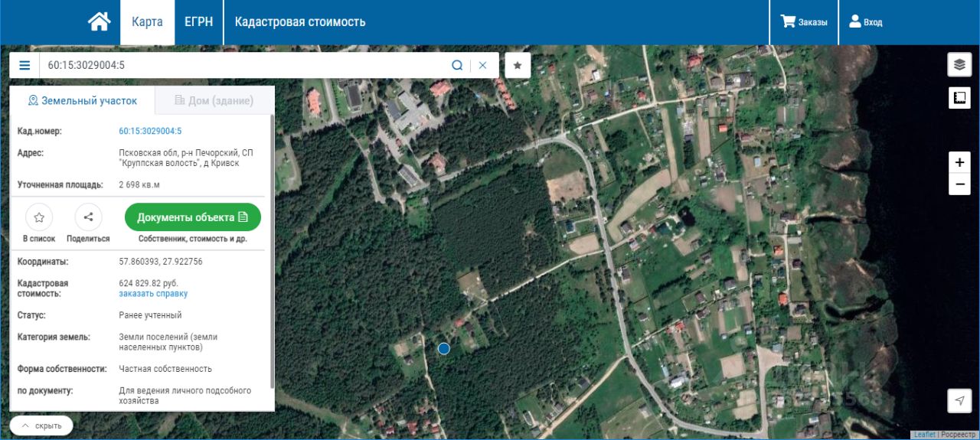This screenshot has height=440, width=980.
Task: Zoom out on the map
Action: point(959,184)
